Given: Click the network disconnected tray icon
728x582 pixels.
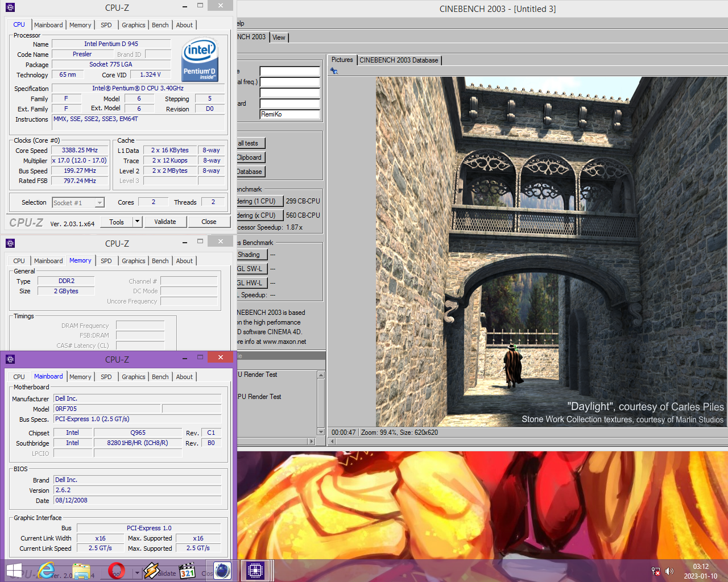Looking at the screenshot, I should [x=656, y=571].
